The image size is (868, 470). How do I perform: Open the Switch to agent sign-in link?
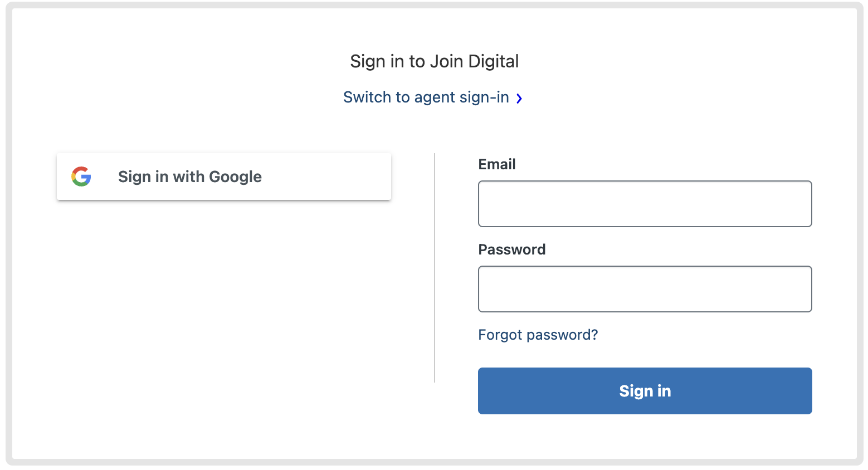tap(433, 97)
